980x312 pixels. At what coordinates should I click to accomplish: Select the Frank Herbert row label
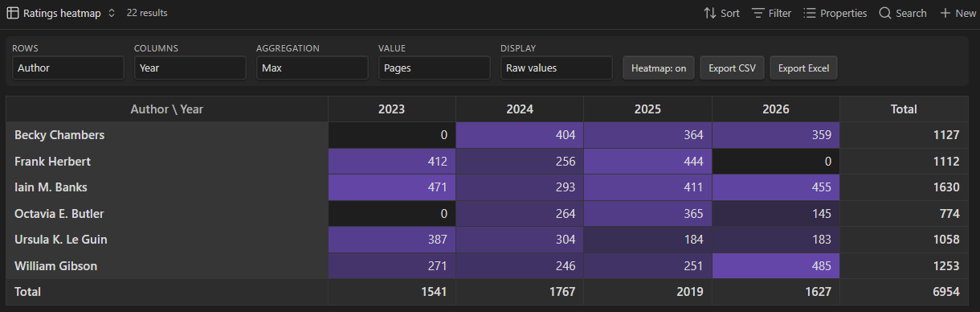pyautogui.click(x=167, y=161)
